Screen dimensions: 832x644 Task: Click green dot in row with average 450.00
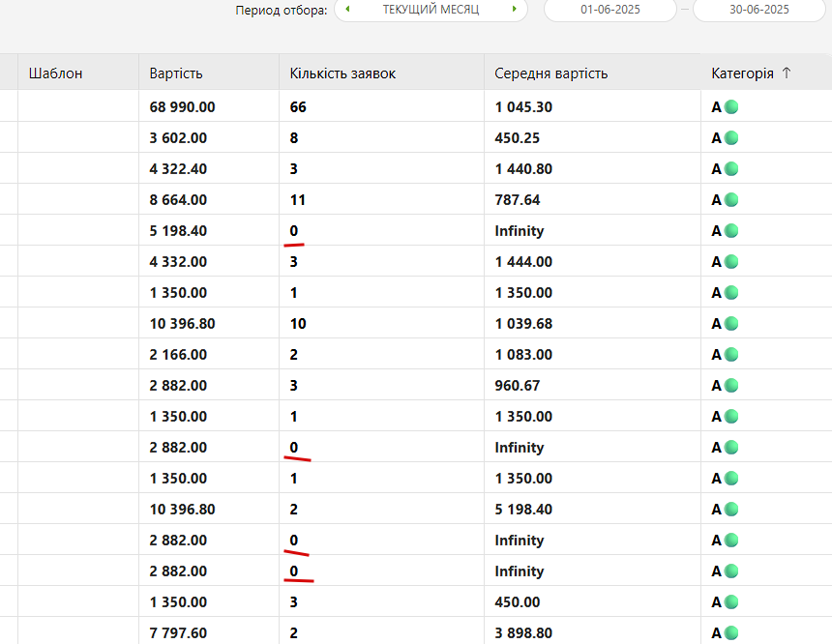731,602
